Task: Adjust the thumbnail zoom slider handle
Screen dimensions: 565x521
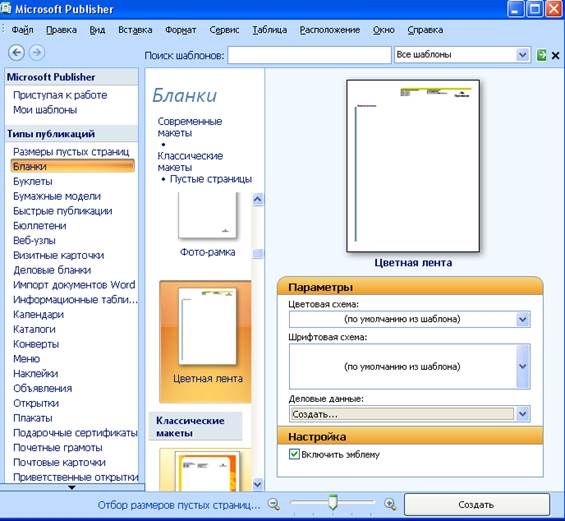Action: 333,502
